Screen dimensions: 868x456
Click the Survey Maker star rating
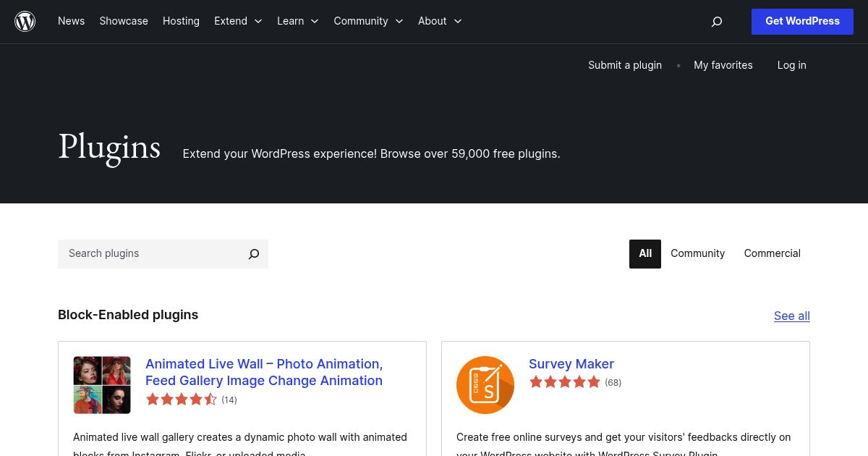click(x=565, y=382)
